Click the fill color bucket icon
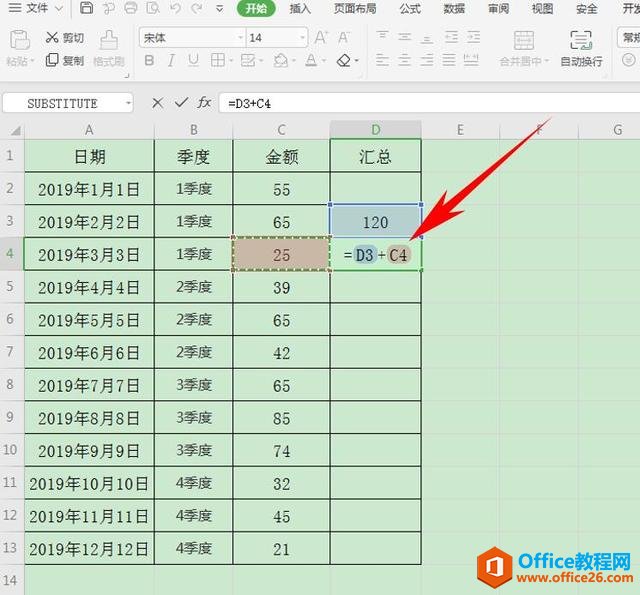The width and height of the screenshot is (640, 595). coord(281,61)
